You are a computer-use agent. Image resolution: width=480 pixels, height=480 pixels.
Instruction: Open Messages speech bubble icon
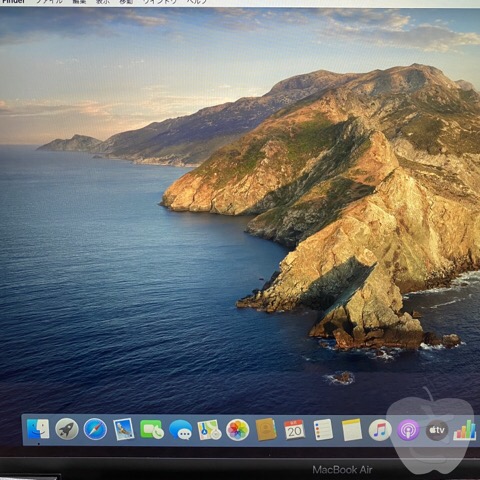181,430
